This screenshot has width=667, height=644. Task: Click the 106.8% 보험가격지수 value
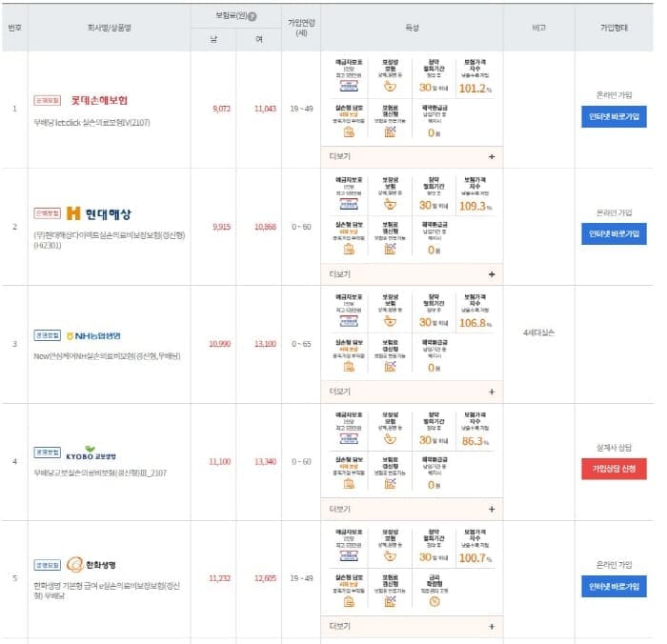click(475, 323)
